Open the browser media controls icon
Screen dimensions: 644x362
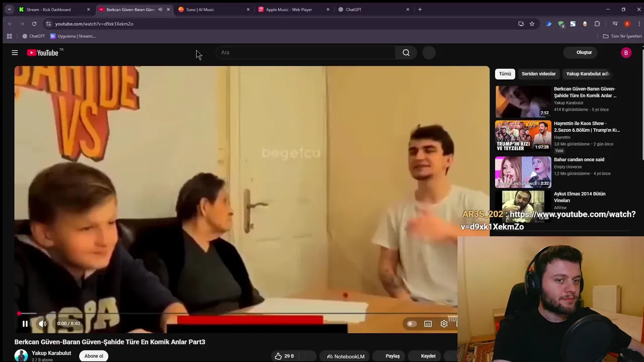point(615,24)
